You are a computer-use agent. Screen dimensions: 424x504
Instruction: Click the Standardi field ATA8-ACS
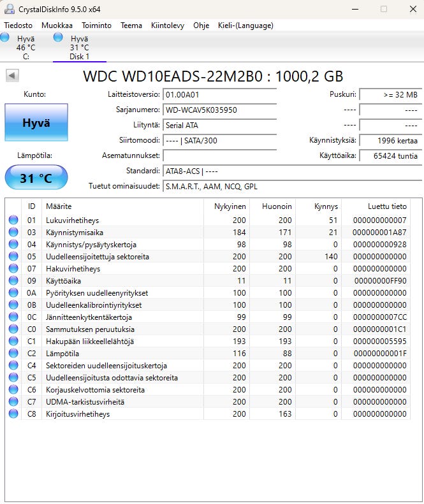(x=292, y=171)
